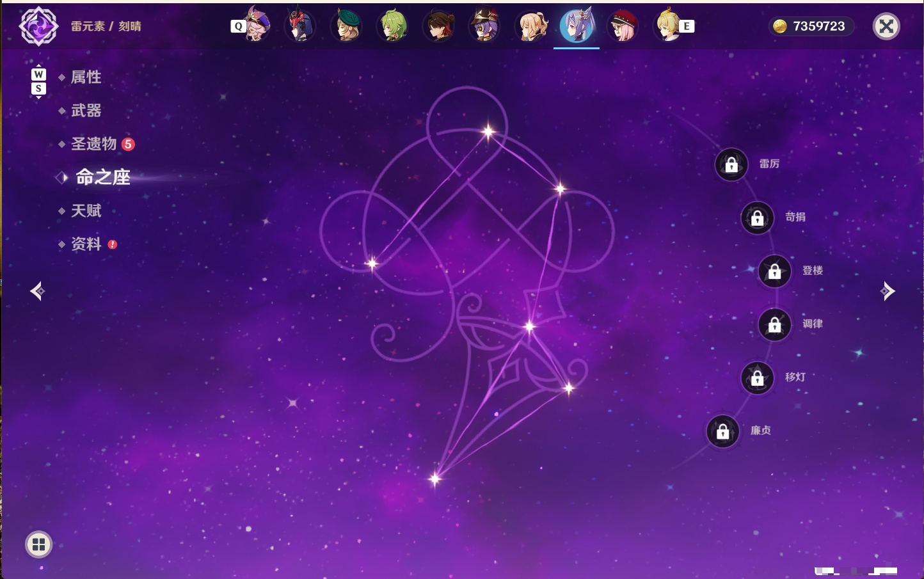
Task: View the locked 廉贞 constellation node
Action: click(x=723, y=432)
